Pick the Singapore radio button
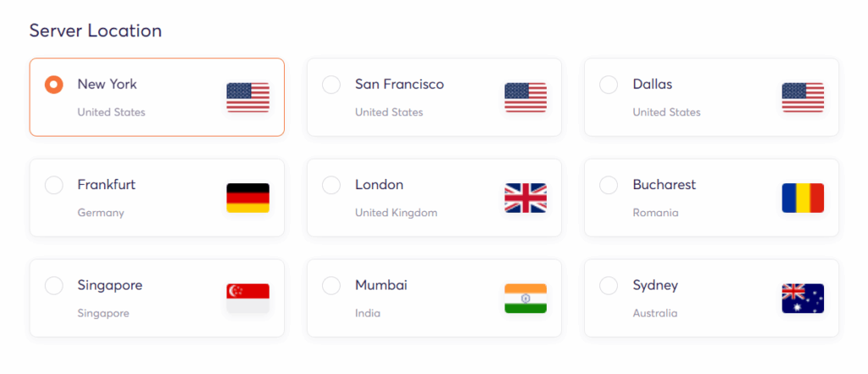 click(53, 285)
